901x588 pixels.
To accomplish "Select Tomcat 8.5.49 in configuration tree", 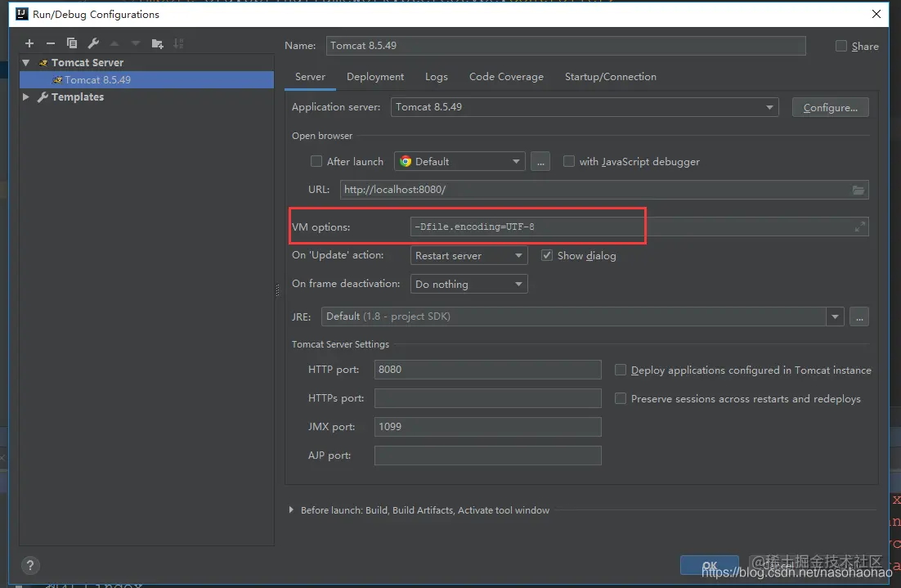I will point(146,80).
